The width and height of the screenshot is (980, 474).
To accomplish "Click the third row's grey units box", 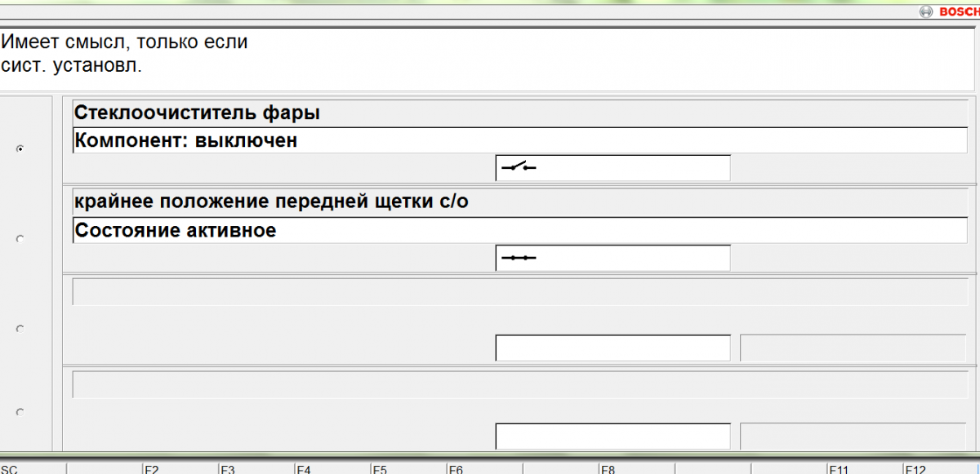I will point(853,348).
